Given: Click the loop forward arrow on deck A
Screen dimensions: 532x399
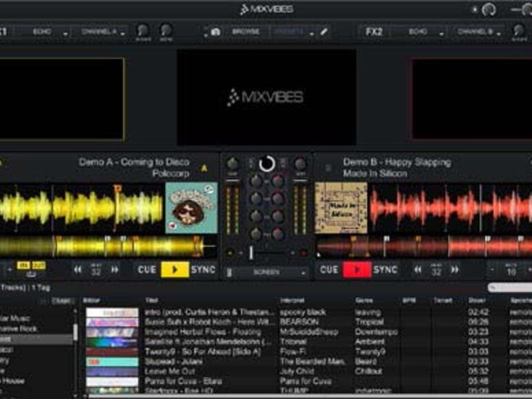Looking at the screenshot, I should (115, 270).
